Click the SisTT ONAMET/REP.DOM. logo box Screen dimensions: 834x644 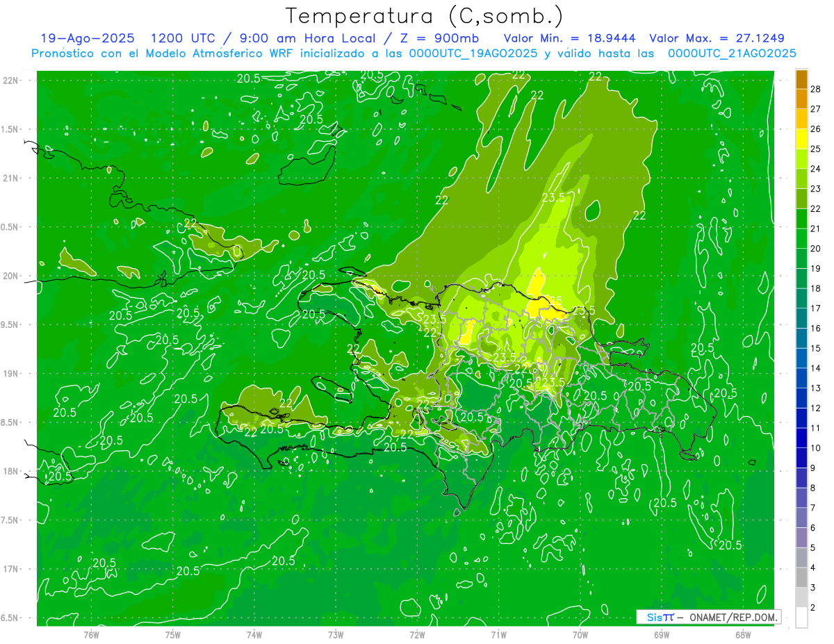click(709, 617)
